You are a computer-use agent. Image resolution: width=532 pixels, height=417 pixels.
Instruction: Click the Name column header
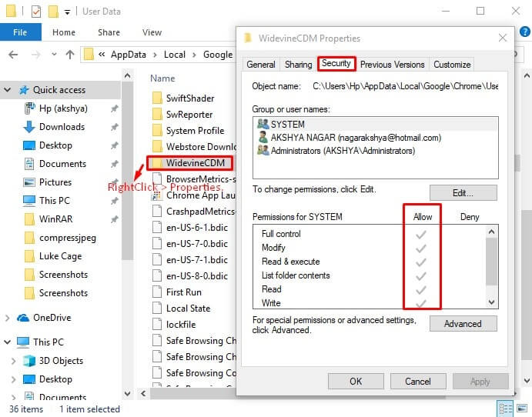(x=162, y=78)
